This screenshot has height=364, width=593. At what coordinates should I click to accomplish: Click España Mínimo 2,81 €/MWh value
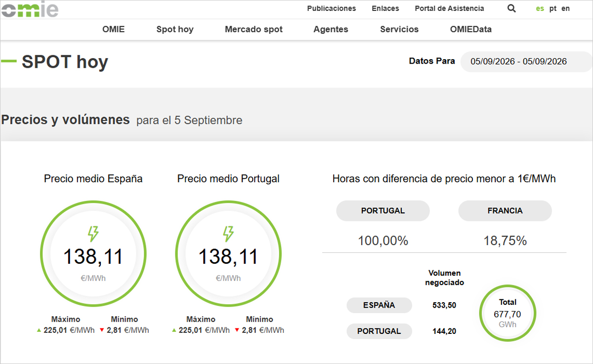click(x=127, y=330)
